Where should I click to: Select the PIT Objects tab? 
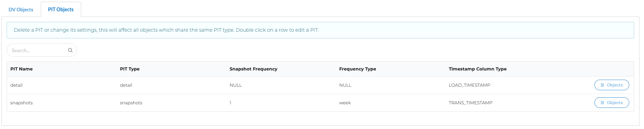click(x=61, y=10)
